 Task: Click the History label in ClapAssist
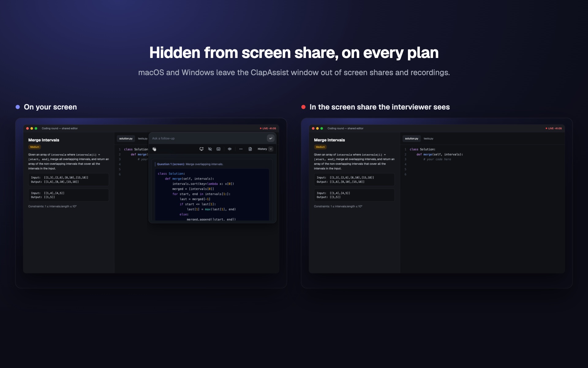click(262, 149)
